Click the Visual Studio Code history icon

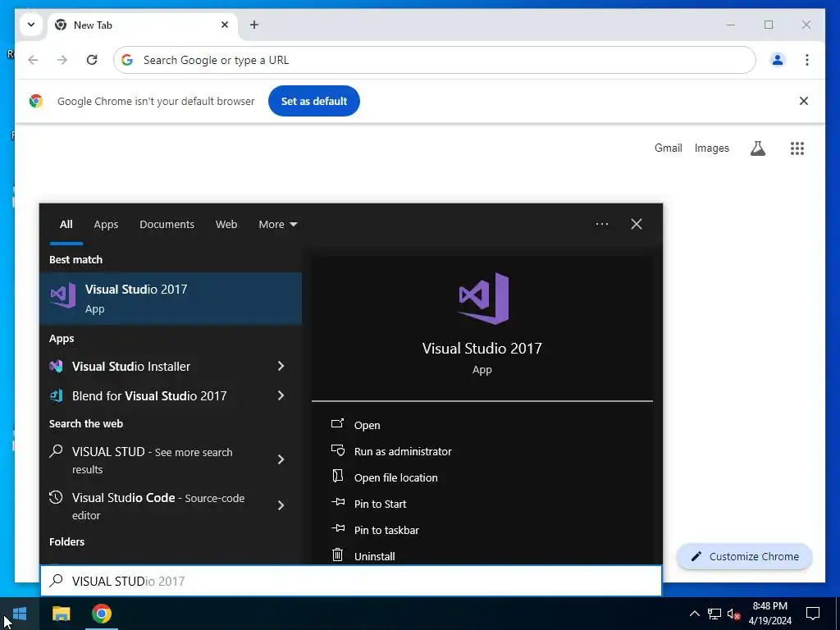[x=56, y=497]
